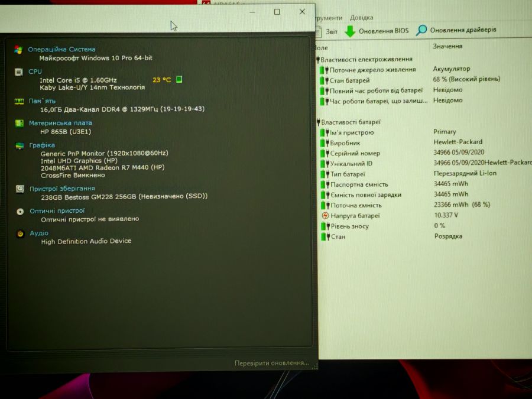Click the magnifier Оновлення драйверів icon
This screenshot has height=399, width=532.
click(421, 30)
